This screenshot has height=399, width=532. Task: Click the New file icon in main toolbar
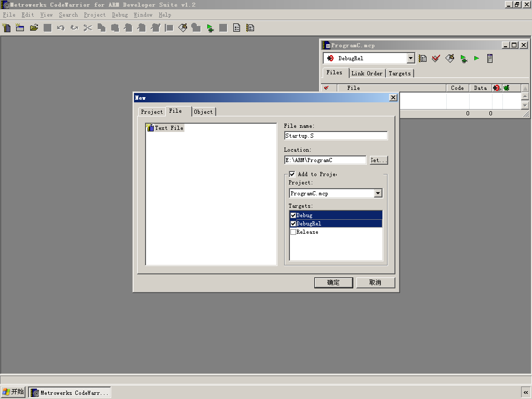pyautogui.click(x=6, y=28)
